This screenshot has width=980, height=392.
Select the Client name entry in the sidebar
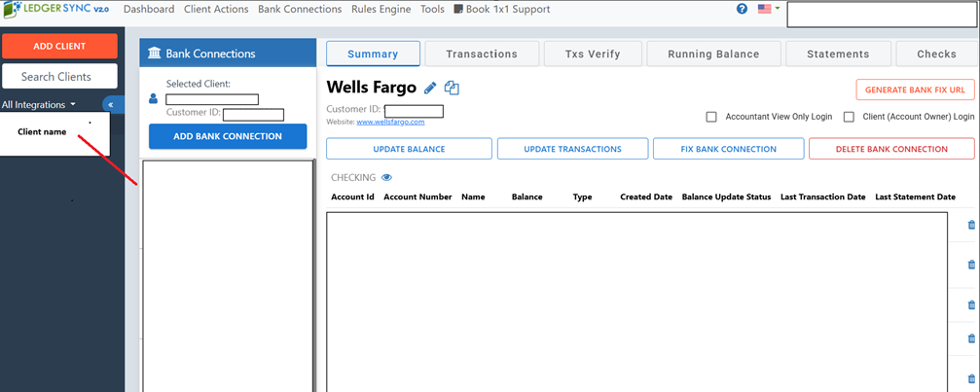42,131
